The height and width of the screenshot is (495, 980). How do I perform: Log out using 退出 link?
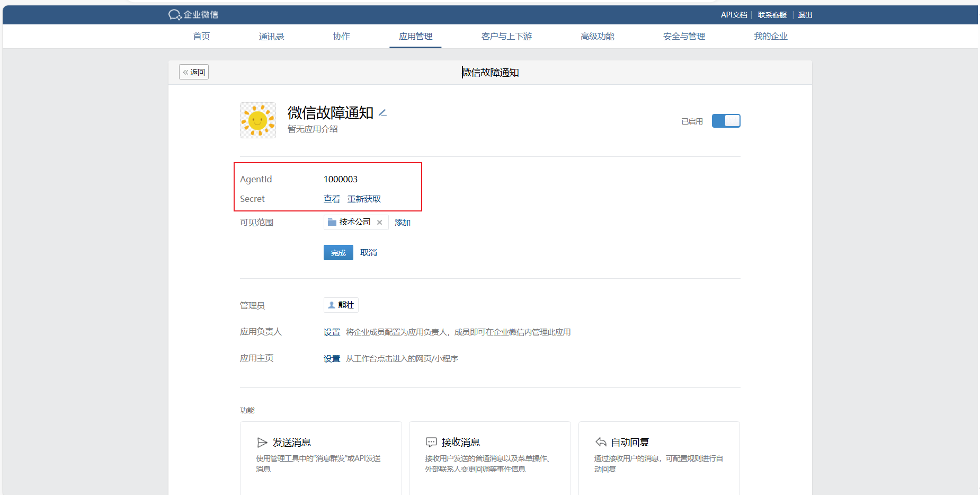pos(805,15)
